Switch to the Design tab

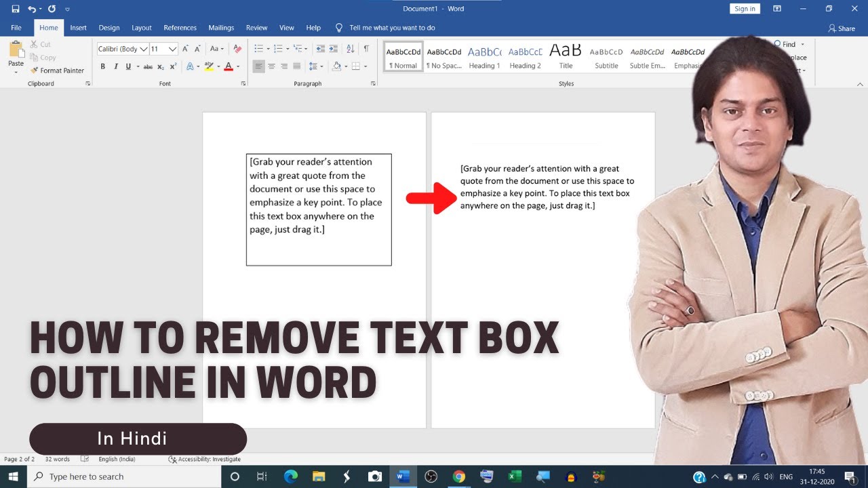[108, 28]
